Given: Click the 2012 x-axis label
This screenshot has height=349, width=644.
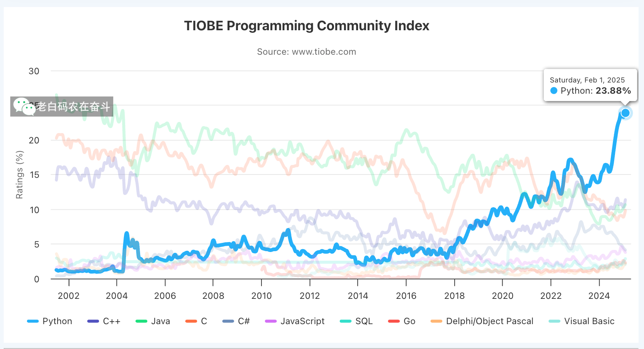Looking at the screenshot, I should click(310, 296).
